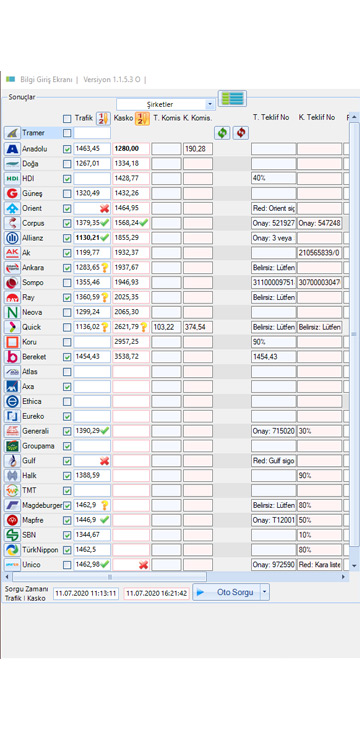The image size is (360, 748).
Task: Click Sompo T. Teklif No 31100009751
Action: [x=274, y=282]
